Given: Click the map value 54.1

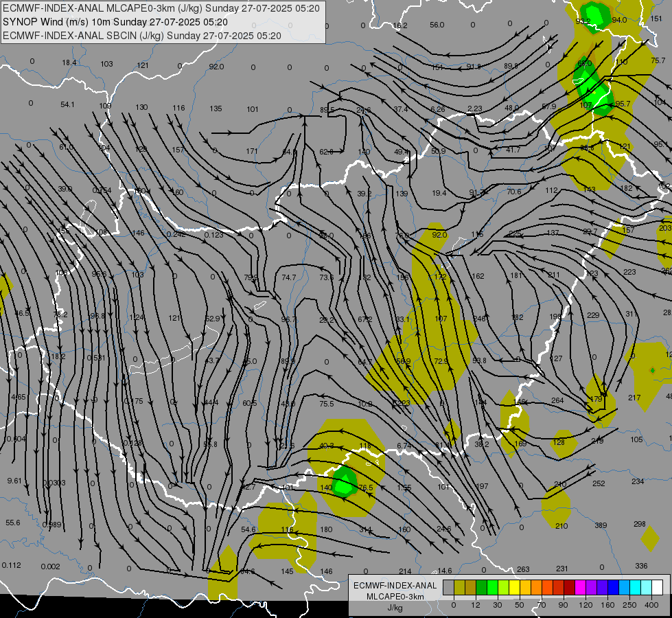Looking at the screenshot, I should [x=67, y=104].
